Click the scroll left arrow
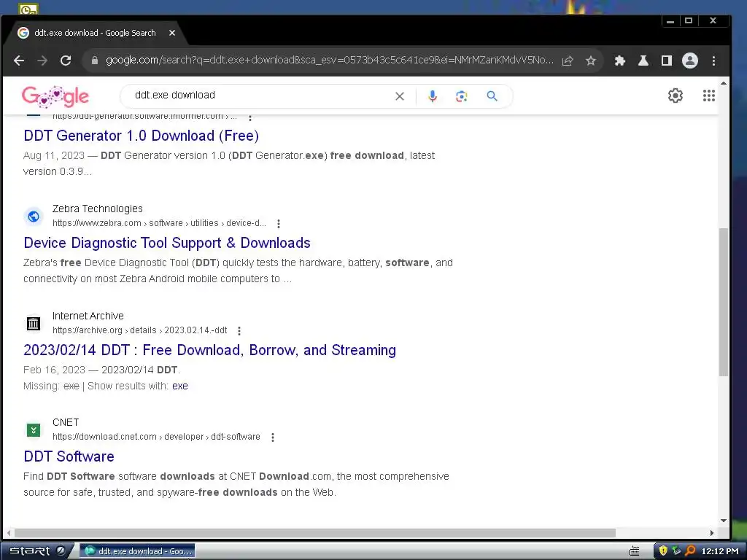Viewport: 747px width, 560px height. tap(8, 533)
